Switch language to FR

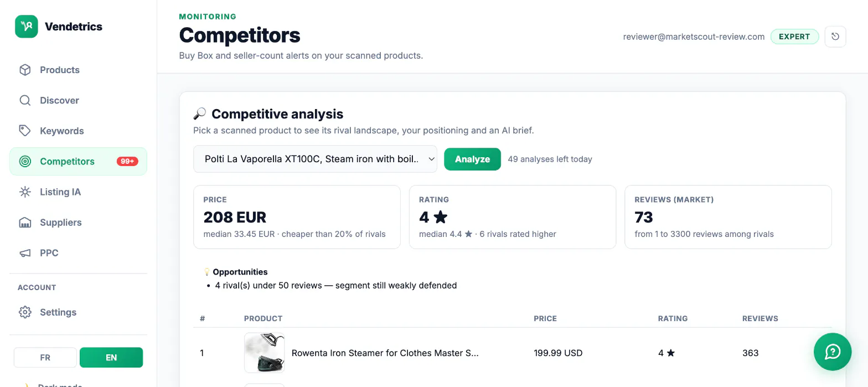(x=45, y=358)
